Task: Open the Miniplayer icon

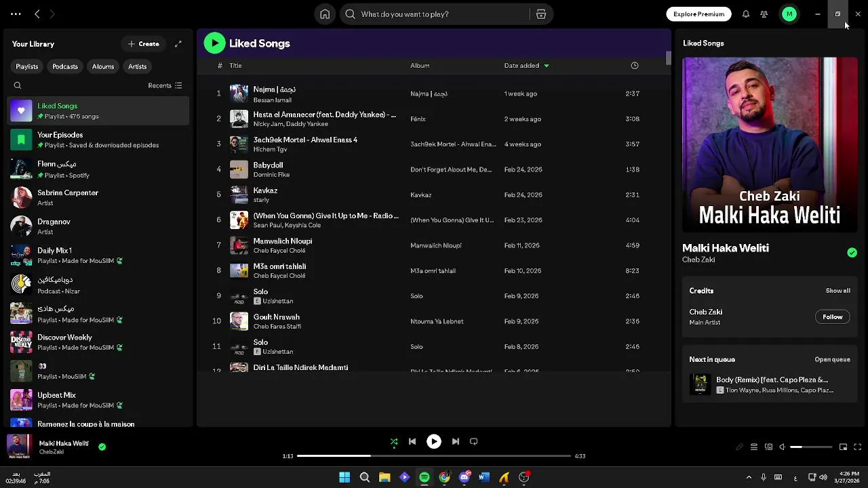Action: pos(843,447)
